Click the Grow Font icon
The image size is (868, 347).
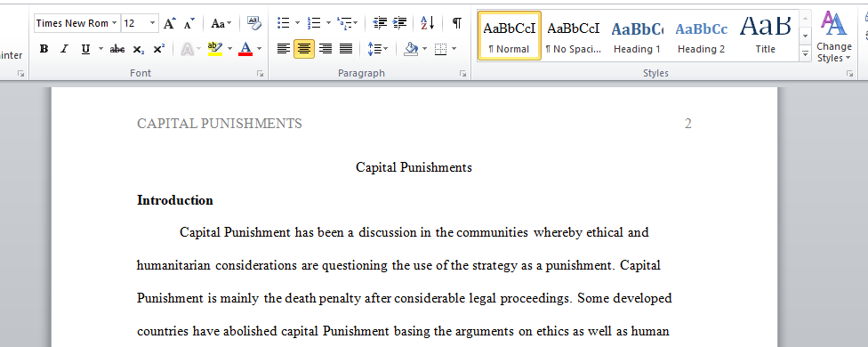[169, 23]
